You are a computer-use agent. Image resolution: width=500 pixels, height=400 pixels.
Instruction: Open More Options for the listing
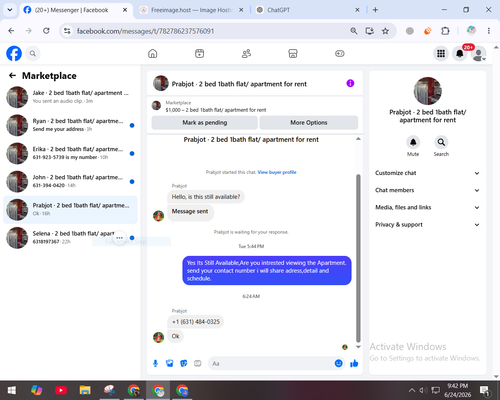[x=309, y=123]
